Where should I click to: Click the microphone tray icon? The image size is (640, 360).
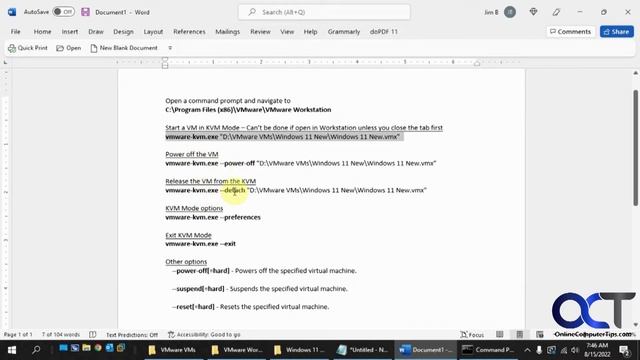coord(539,350)
